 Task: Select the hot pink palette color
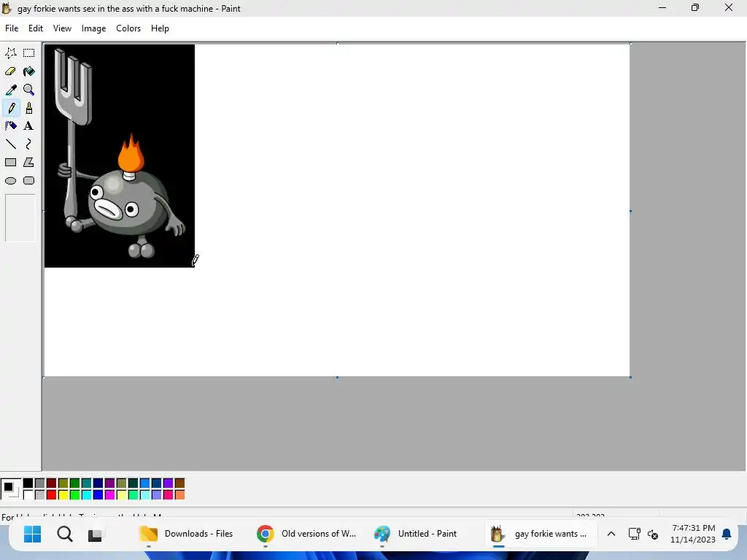coord(168,495)
